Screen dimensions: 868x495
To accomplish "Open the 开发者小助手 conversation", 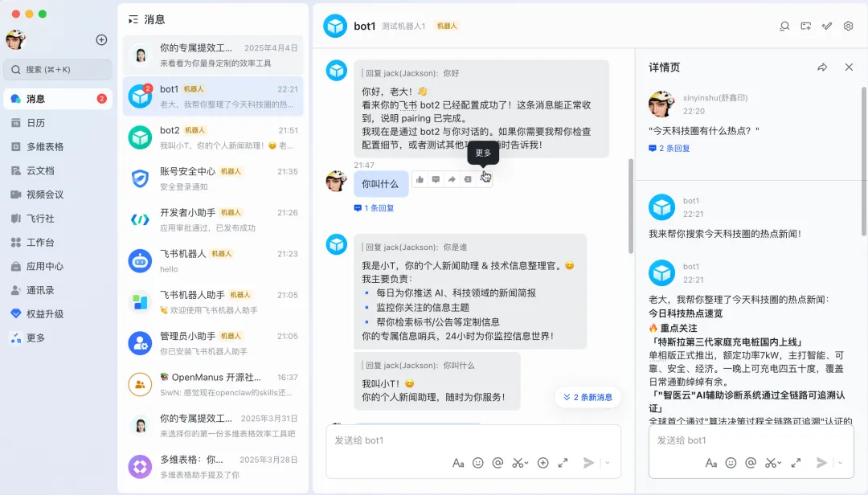I will [213, 220].
